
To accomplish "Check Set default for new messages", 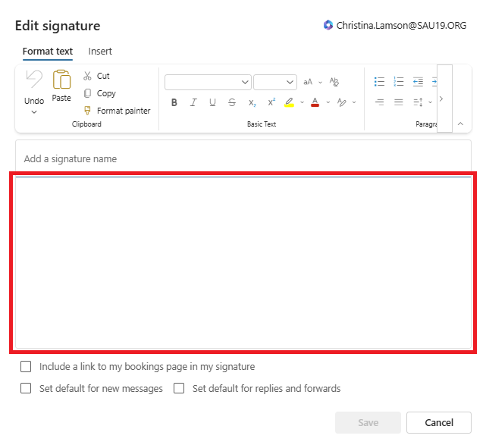I will pyautogui.click(x=27, y=389).
